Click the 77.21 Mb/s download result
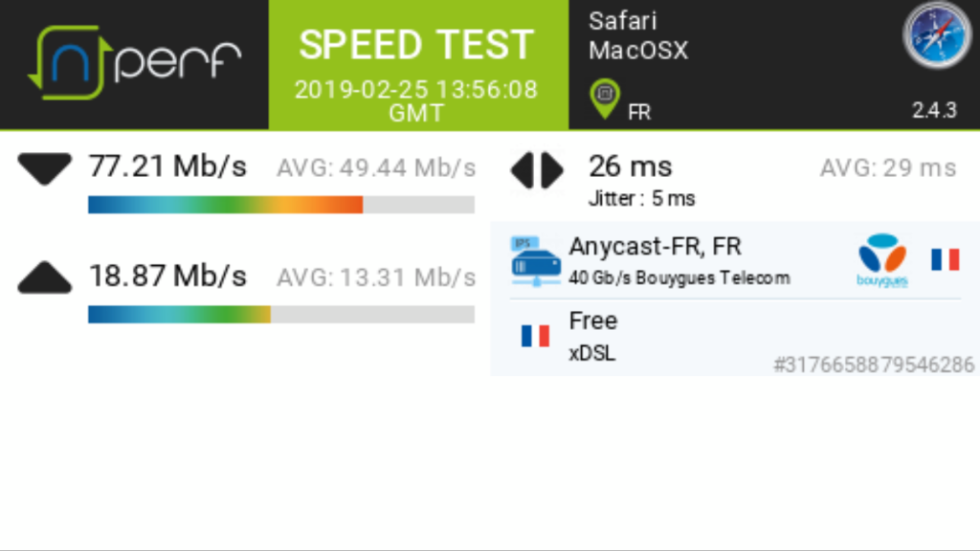 167,166
